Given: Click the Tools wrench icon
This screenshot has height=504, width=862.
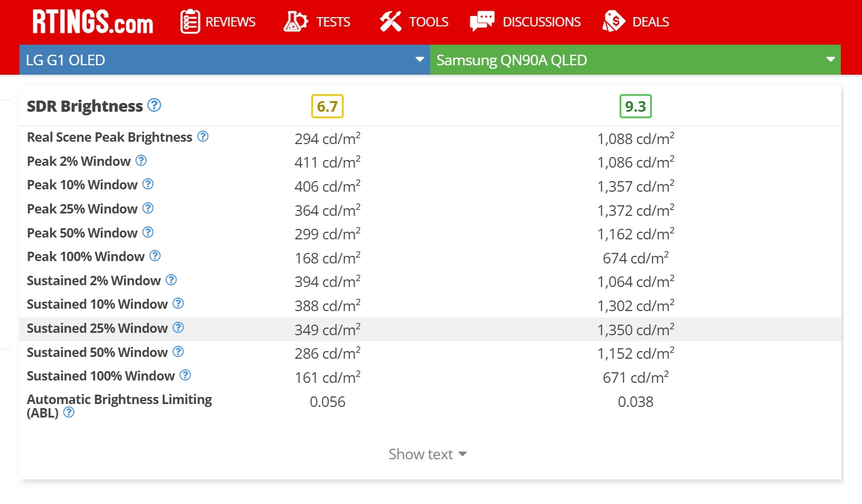Looking at the screenshot, I should click(x=390, y=22).
